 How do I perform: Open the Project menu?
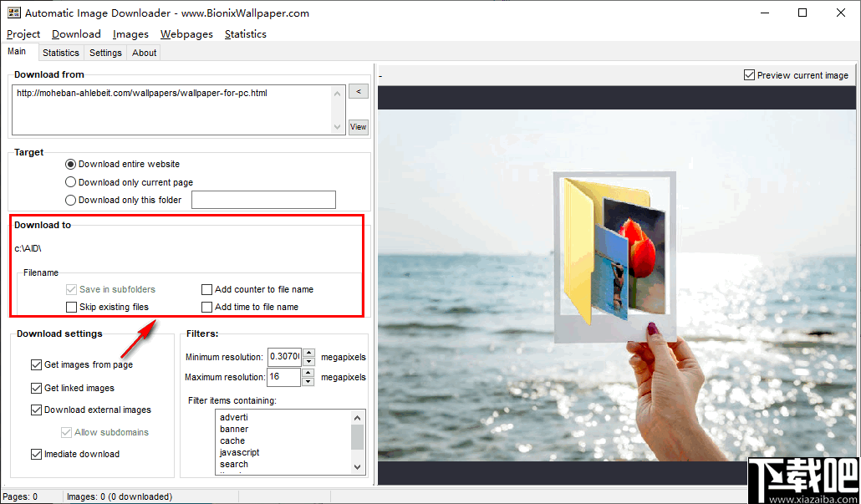tap(23, 33)
